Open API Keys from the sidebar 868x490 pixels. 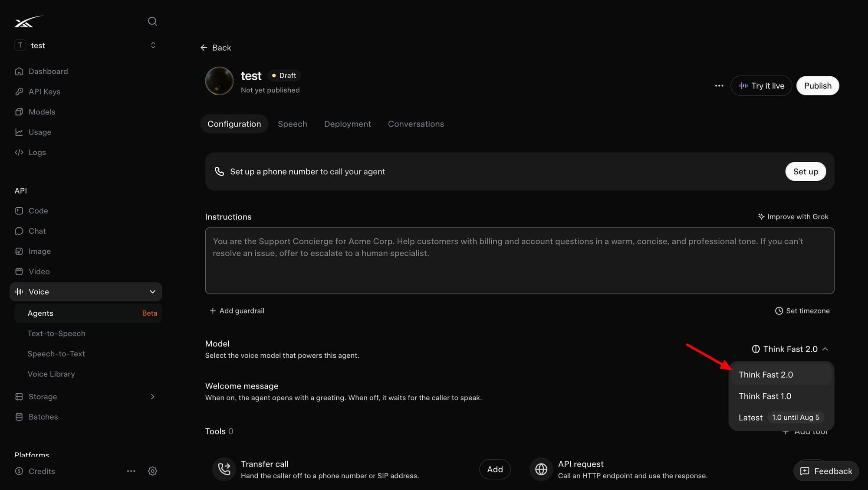pos(44,91)
